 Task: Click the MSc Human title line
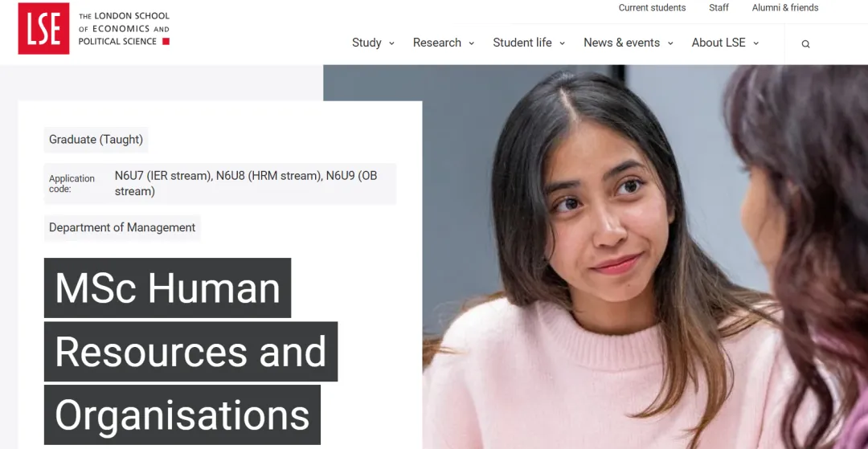167,288
